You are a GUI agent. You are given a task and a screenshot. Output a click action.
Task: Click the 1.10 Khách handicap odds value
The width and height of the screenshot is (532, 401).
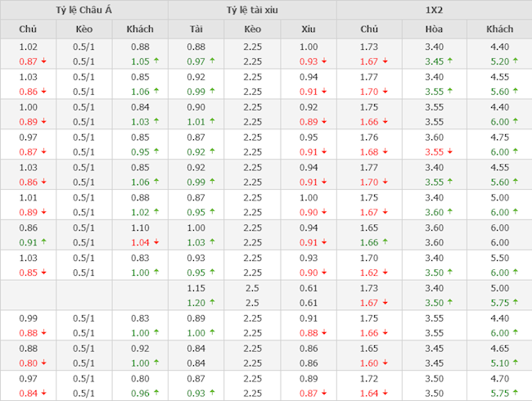pyautogui.click(x=140, y=228)
